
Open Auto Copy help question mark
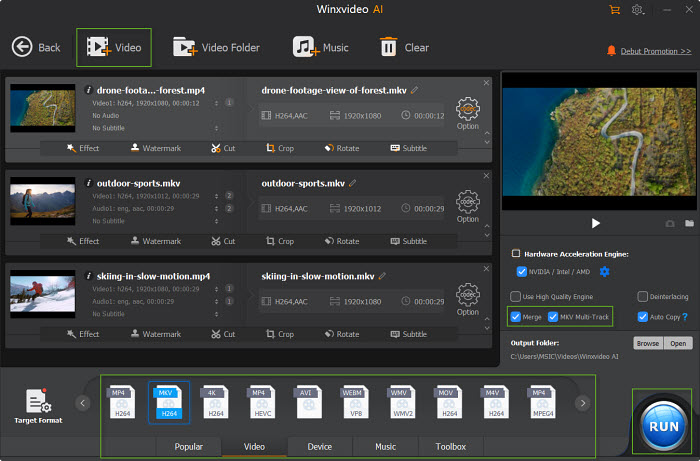click(x=685, y=317)
